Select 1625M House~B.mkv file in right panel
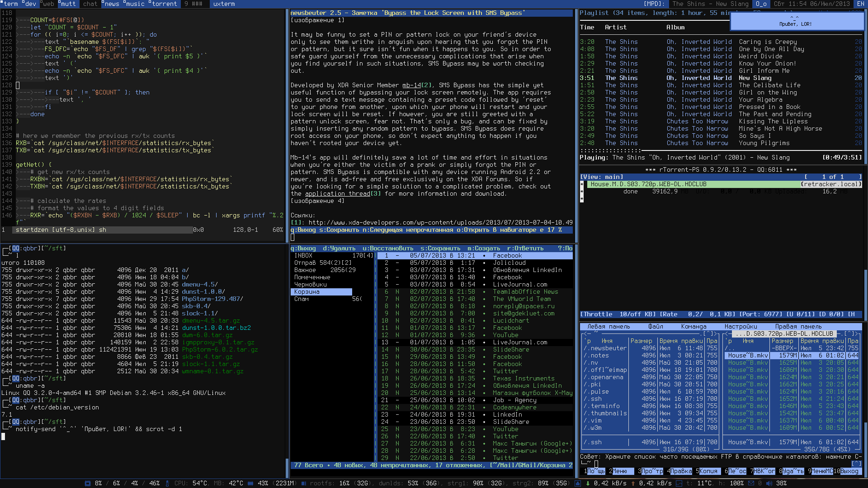This screenshot has width=868, height=488. [791, 363]
